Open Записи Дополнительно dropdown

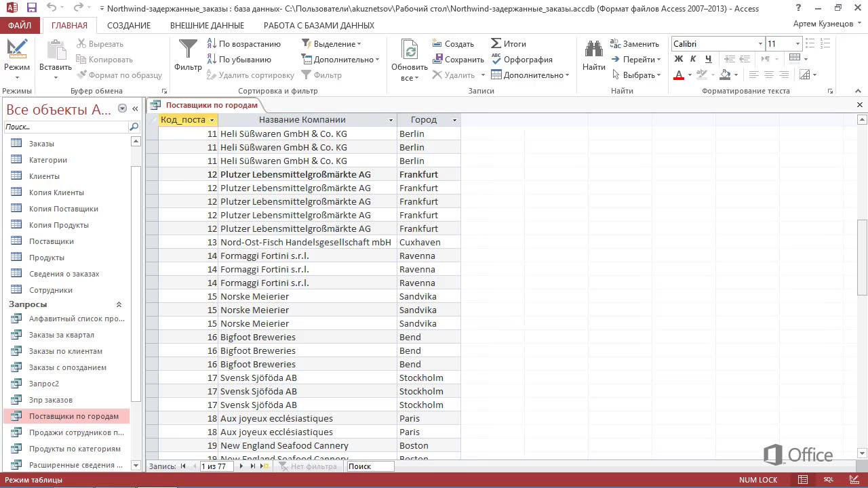pos(530,75)
